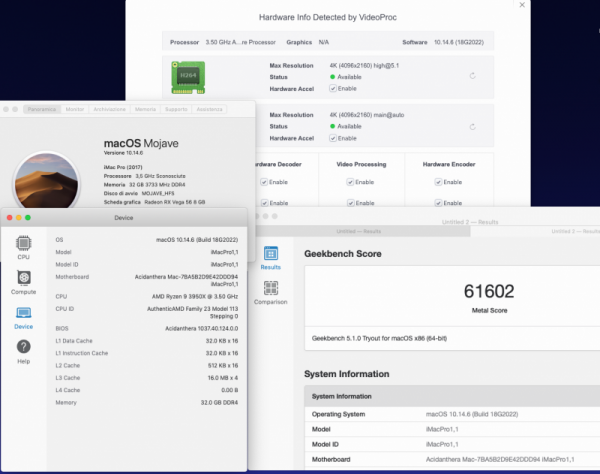Click the Memory '32.0 GB DDR4' value
This screenshot has height=474, width=600.
click(x=219, y=402)
